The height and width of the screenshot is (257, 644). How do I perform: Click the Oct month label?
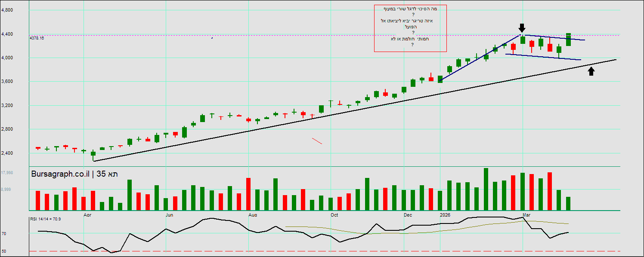click(334, 214)
